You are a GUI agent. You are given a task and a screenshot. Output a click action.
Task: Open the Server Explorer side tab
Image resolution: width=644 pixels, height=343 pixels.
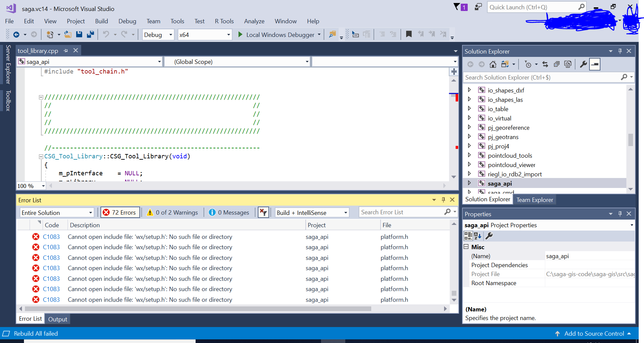coord(8,64)
